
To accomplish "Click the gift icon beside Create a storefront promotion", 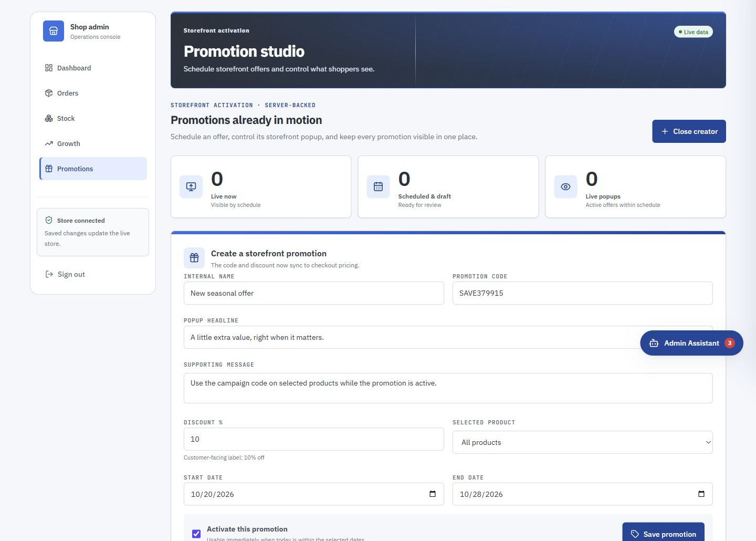I will pyautogui.click(x=194, y=258).
